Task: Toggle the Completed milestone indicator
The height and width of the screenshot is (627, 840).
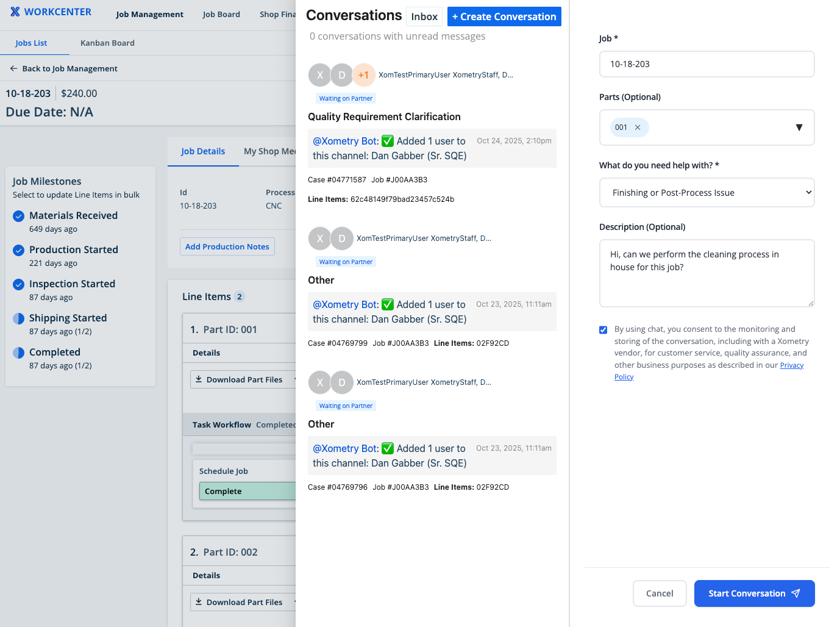Action: (x=19, y=353)
